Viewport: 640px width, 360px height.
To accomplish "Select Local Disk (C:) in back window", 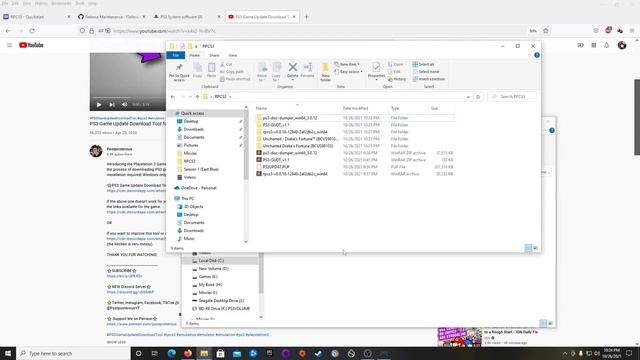I will pyautogui.click(x=211, y=260).
